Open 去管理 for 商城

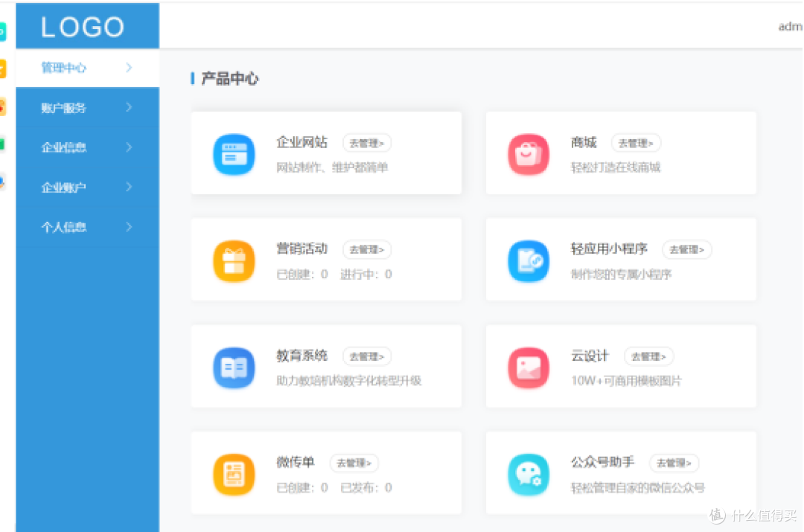coord(636,143)
